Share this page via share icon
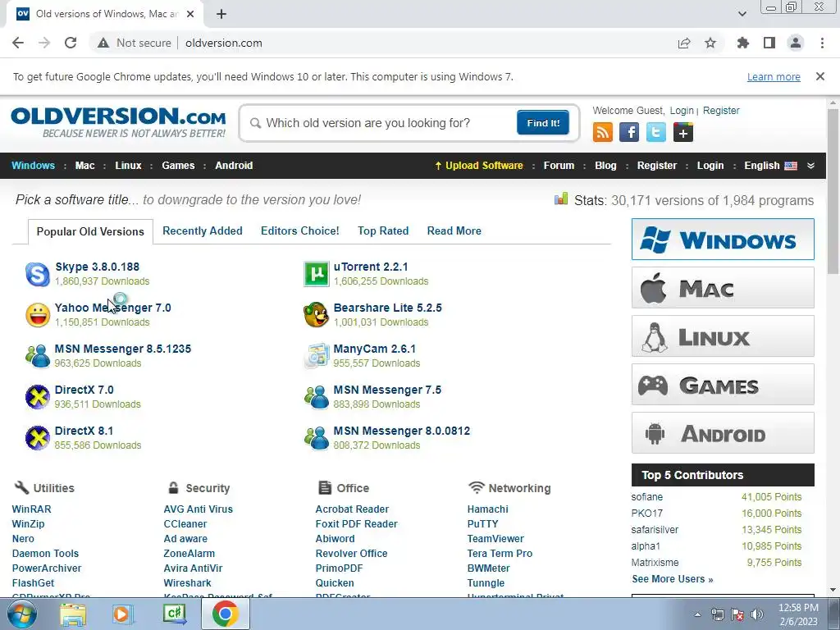This screenshot has width=840, height=630. tap(684, 43)
